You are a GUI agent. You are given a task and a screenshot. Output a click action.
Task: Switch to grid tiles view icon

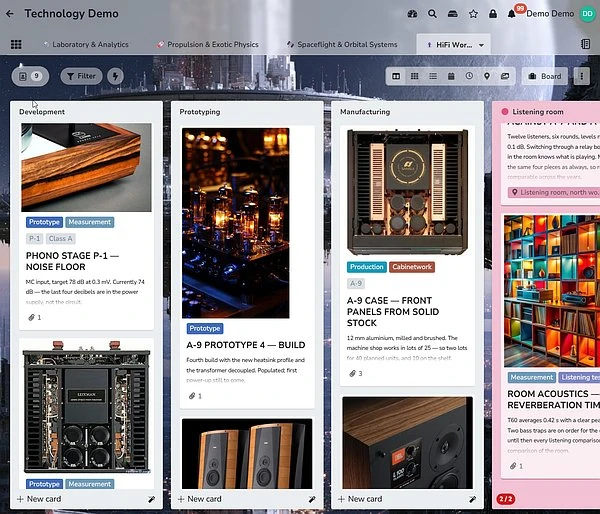[x=414, y=76]
